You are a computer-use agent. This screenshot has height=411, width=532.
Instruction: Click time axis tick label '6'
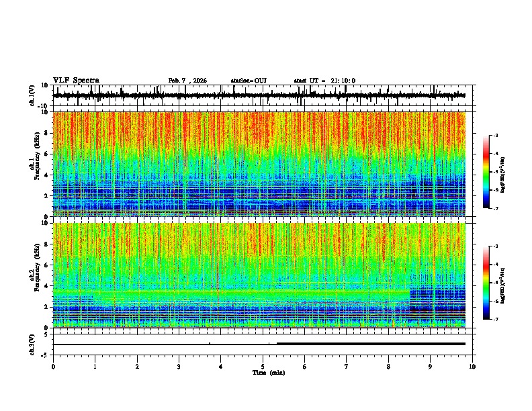305,367
